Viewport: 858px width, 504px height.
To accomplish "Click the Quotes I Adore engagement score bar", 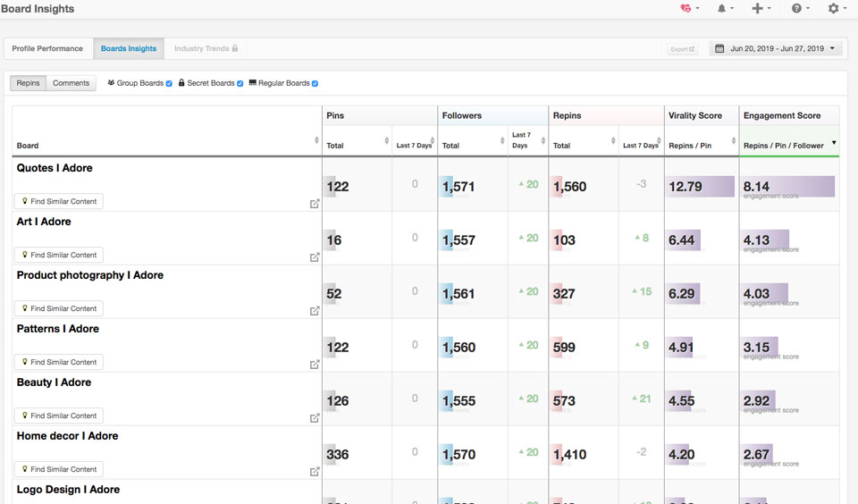I will [788, 186].
